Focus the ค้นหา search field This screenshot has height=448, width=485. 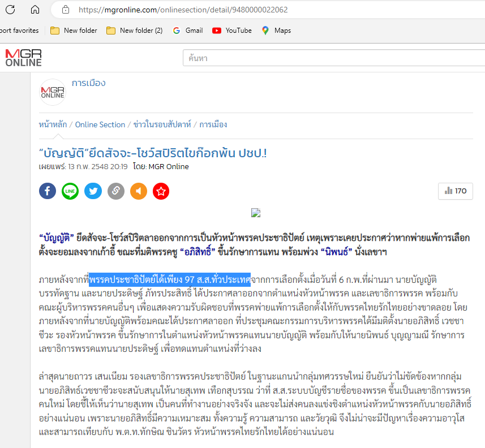click(x=334, y=58)
